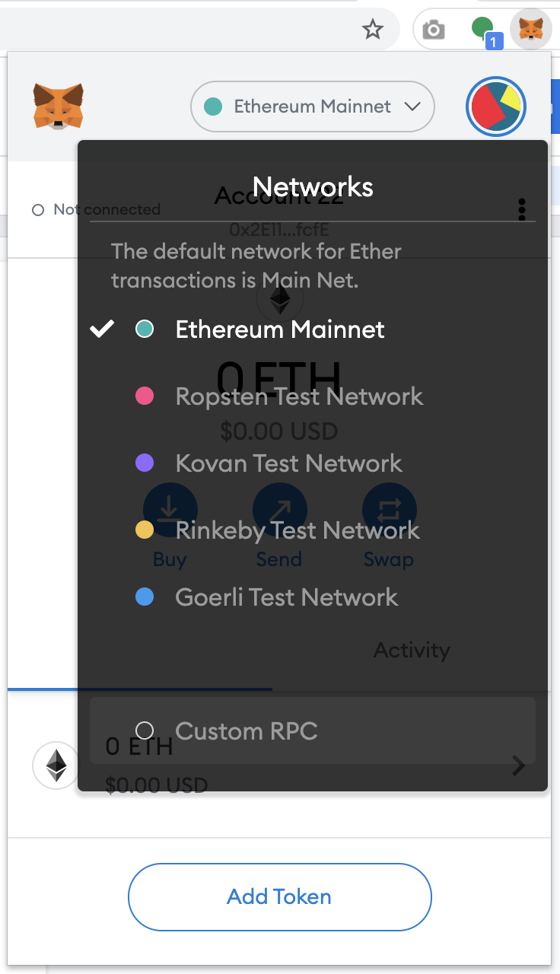Open the account avatar menu

(496, 107)
